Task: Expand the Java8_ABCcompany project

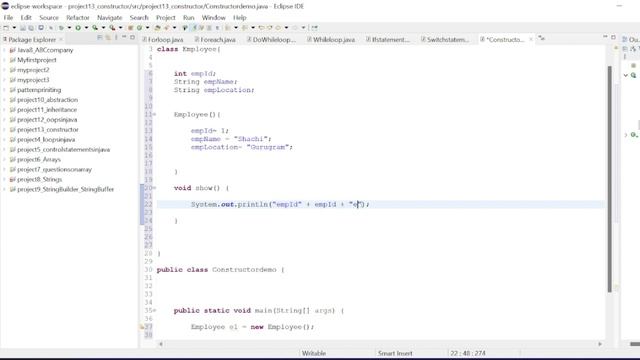Action: click(x=5, y=50)
